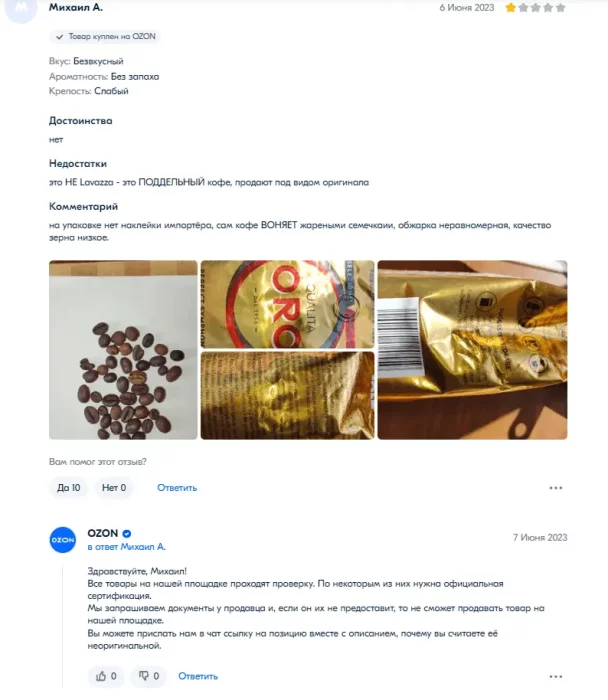Click the third gray rating star

[x=535, y=8]
